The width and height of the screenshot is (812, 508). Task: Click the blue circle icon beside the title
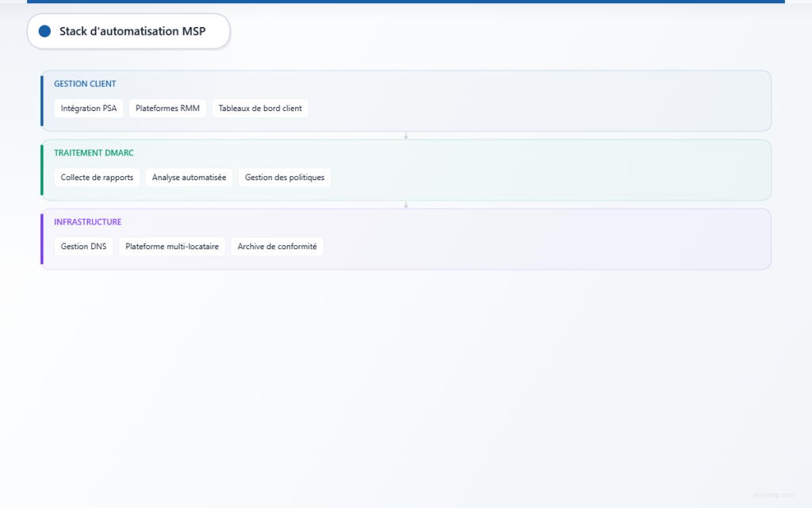coord(44,31)
